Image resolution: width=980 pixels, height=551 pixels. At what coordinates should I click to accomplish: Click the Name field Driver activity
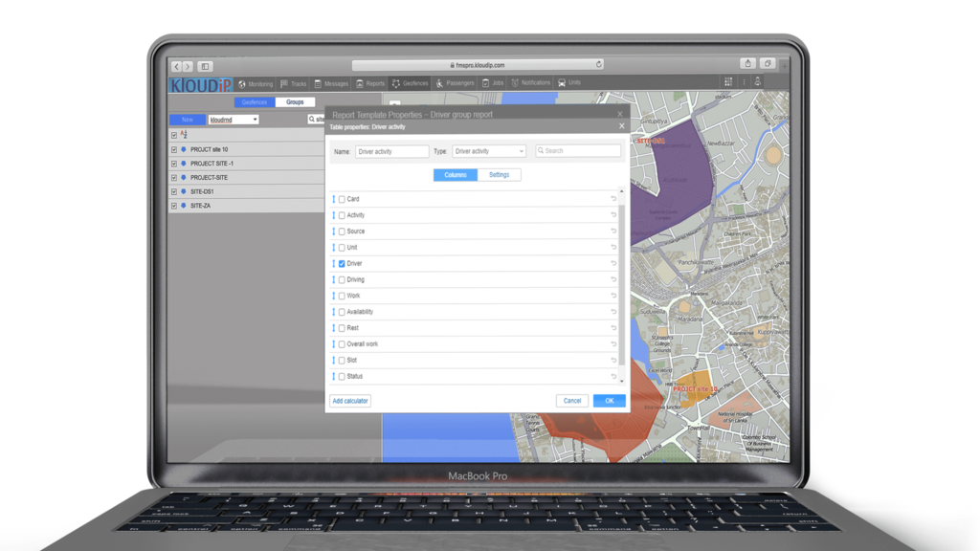[391, 151]
